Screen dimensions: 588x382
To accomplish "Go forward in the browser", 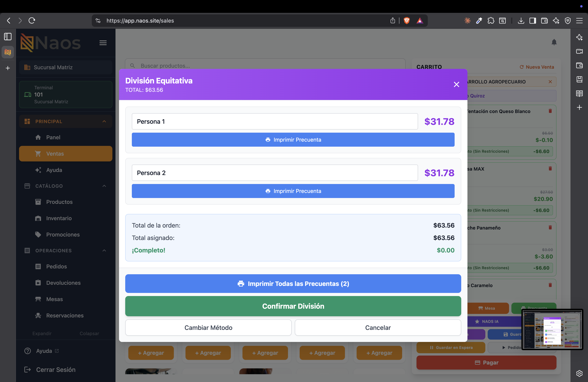I will [20, 20].
